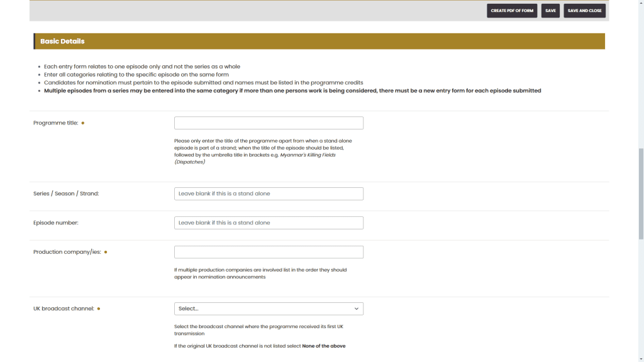Click the bold None of the above text
The width and height of the screenshot is (644, 362).
(x=323, y=346)
